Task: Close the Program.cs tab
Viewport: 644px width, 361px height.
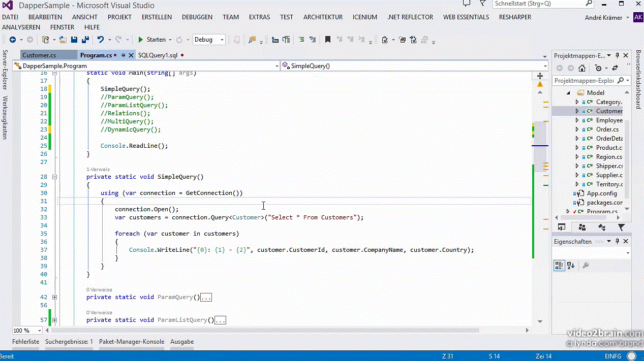Action: 131,55
